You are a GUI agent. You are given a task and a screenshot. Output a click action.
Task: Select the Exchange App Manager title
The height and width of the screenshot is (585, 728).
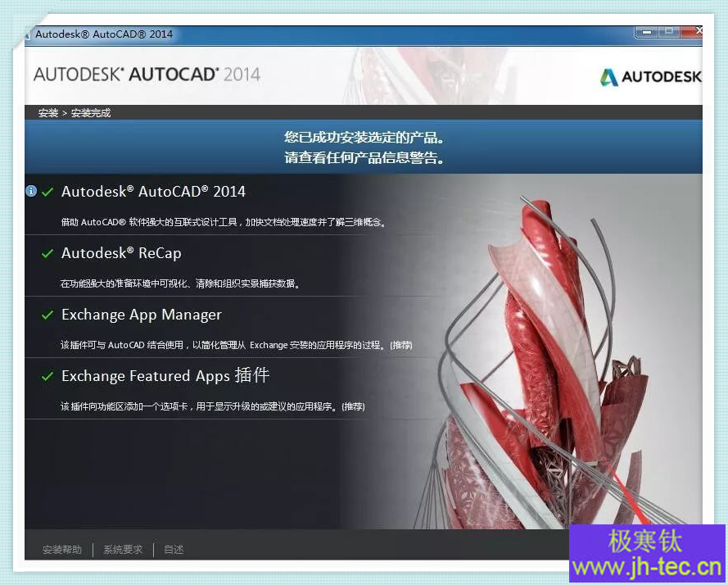(x=142, y=315)
